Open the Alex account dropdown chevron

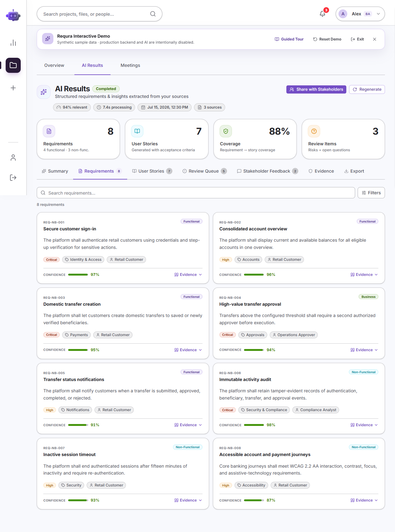[x=378, y=14]
